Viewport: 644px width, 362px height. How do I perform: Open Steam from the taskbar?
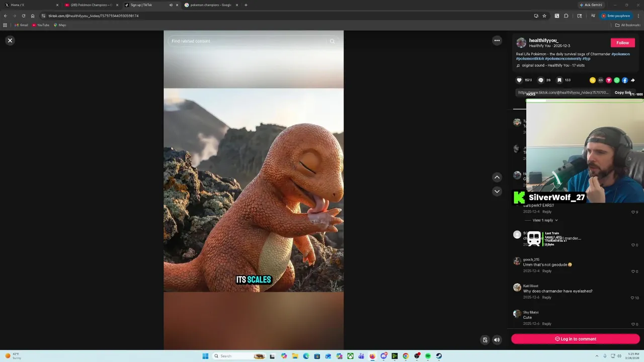click(x=439, y=356)
